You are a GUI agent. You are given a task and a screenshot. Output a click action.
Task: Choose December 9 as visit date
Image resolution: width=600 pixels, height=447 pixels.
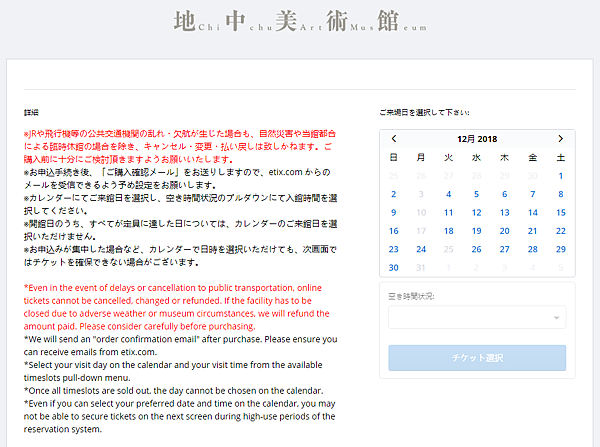(393, 213)
